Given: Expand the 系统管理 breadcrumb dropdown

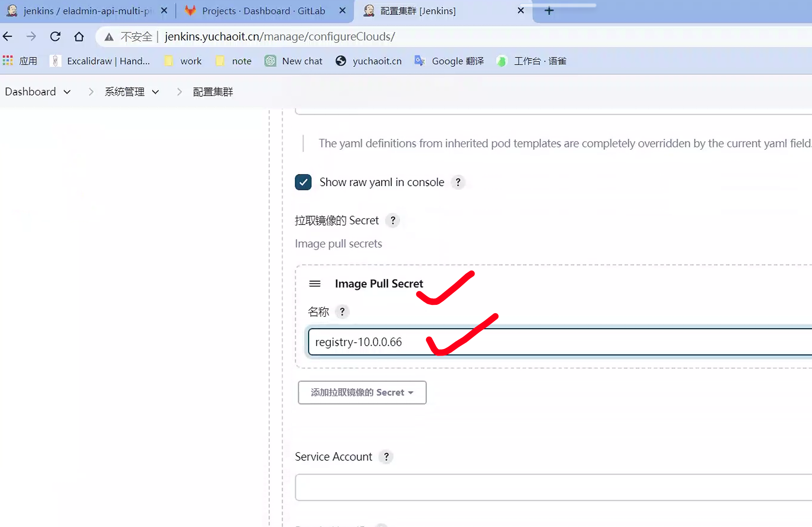Looking at the screenshot, I should (x=155, y=92).
